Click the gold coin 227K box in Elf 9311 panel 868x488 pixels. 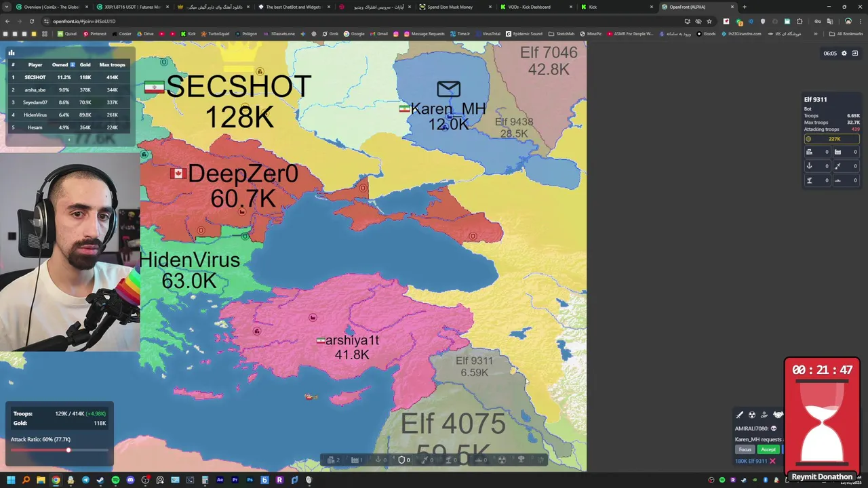click(x=831, y=139)
